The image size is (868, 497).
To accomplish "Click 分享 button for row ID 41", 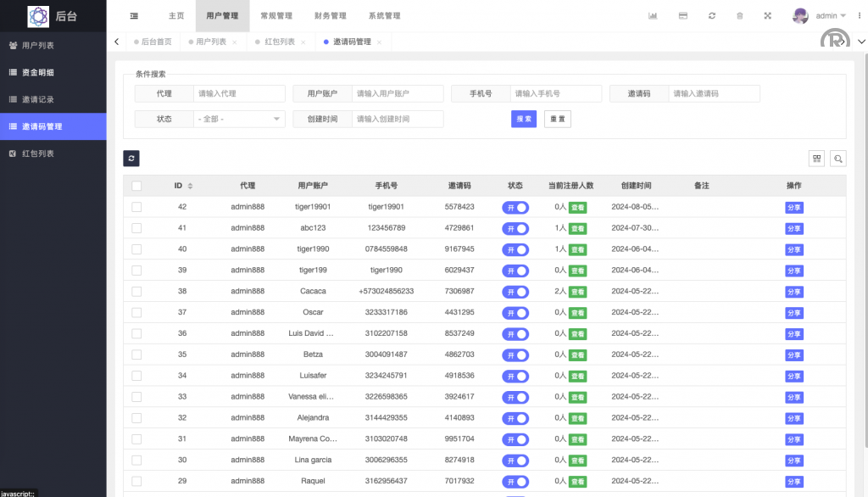I will [794, 228].
